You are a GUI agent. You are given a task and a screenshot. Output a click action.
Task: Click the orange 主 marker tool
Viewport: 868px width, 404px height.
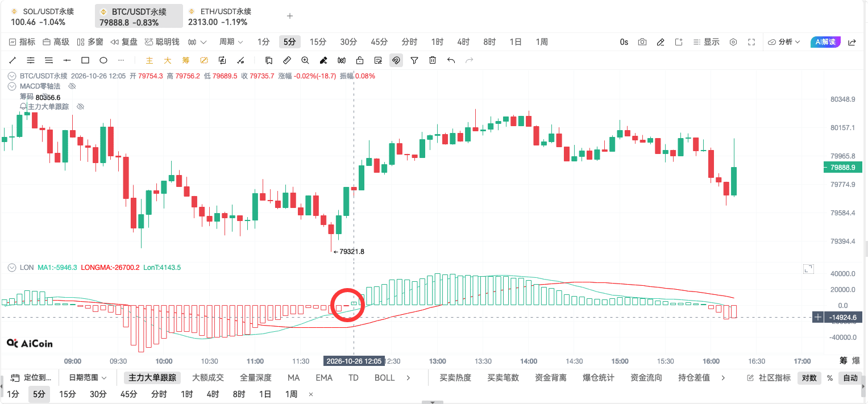pos(149,60)
